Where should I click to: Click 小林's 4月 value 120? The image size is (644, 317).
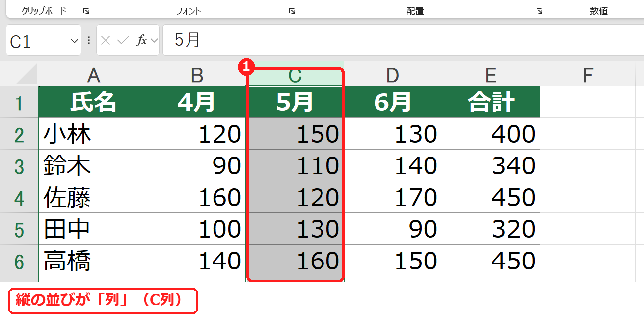[x=197, y=134]
